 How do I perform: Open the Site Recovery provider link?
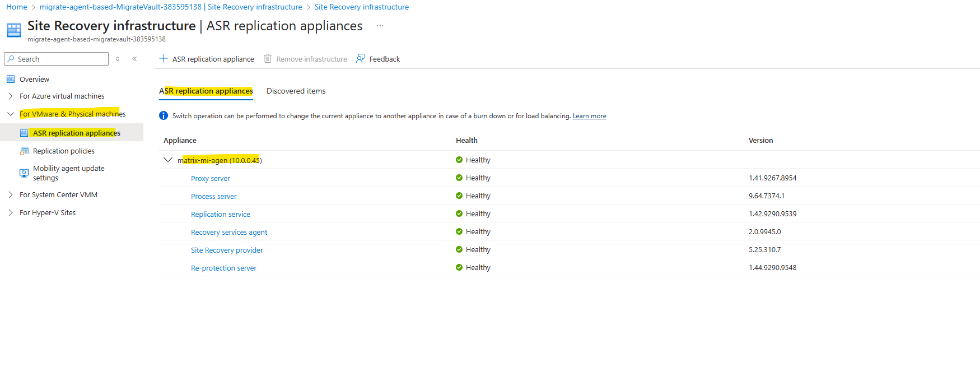pos(227,250)
